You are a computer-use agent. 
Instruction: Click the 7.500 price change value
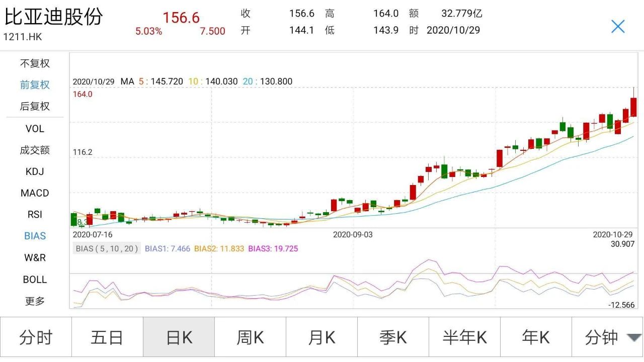[213, 31]
